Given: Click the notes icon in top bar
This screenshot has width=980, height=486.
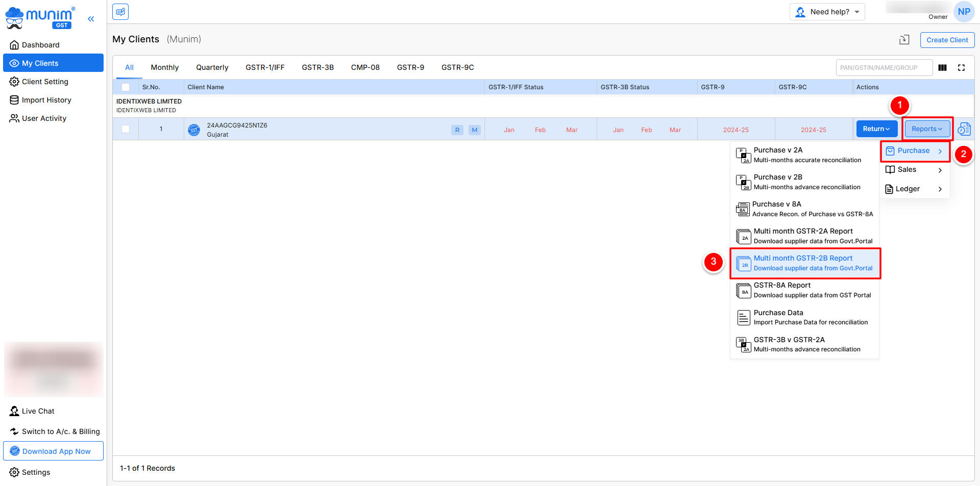Looking at the screenshot, I should 120,12.
